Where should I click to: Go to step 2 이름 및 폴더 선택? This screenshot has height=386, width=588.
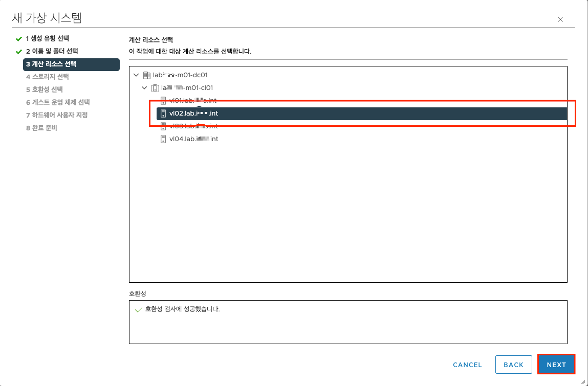tap(52, 51)
